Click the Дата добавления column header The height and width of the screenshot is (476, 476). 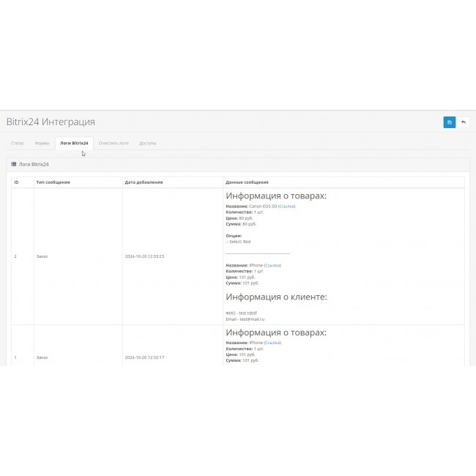coord(144,182)
